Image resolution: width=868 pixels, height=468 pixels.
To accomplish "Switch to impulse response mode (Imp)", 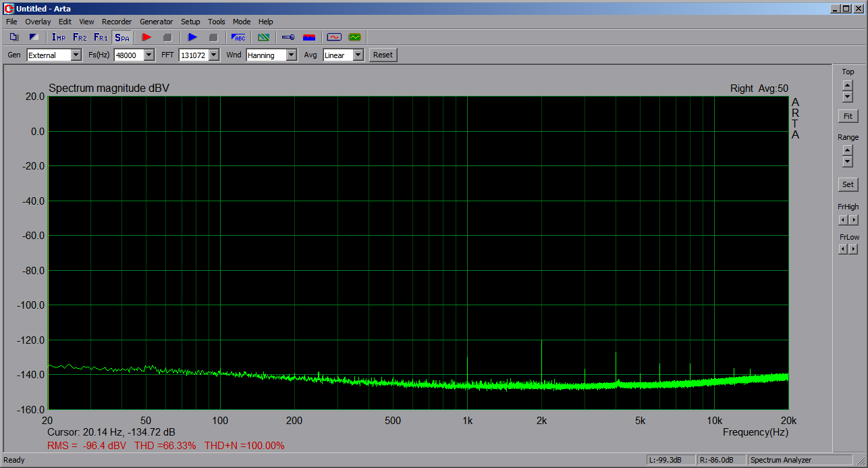I will pyautogui.click(x=59, y=37).
